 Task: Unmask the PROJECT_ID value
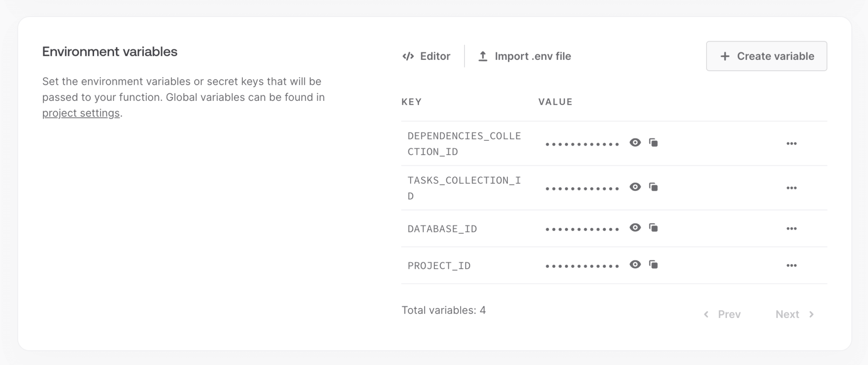pyautogui.click(x=635, y=265)
